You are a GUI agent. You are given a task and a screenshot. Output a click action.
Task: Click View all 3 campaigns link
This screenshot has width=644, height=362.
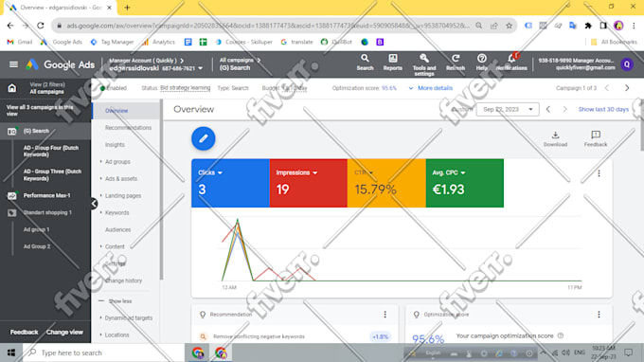[40, 110]
